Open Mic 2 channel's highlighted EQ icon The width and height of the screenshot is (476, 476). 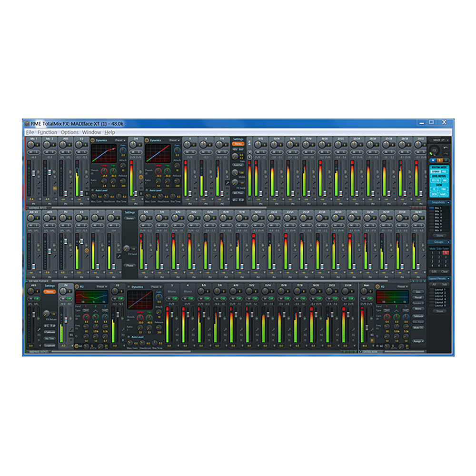(55, 188)
